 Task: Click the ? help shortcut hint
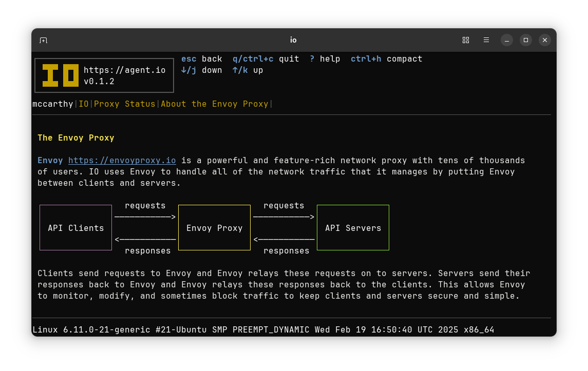pyautogui.click(x=325, y=59)
